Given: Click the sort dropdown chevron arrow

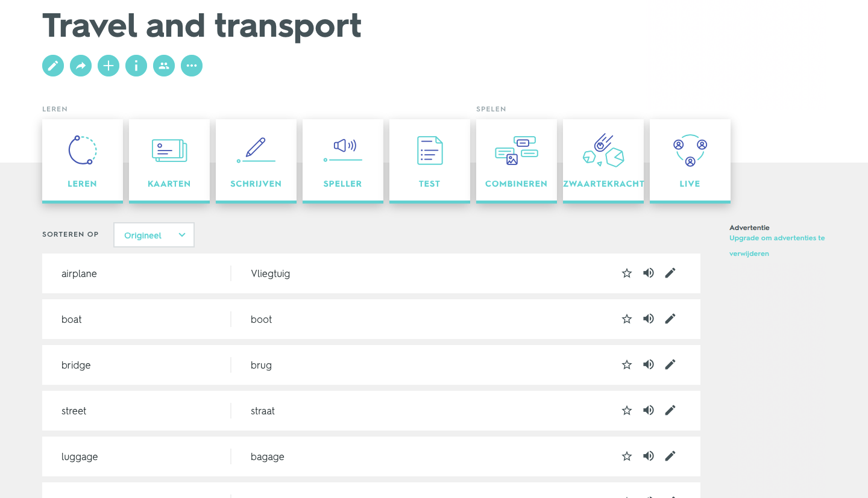Looking at the screenshot, I should click(x=182, y=235).
